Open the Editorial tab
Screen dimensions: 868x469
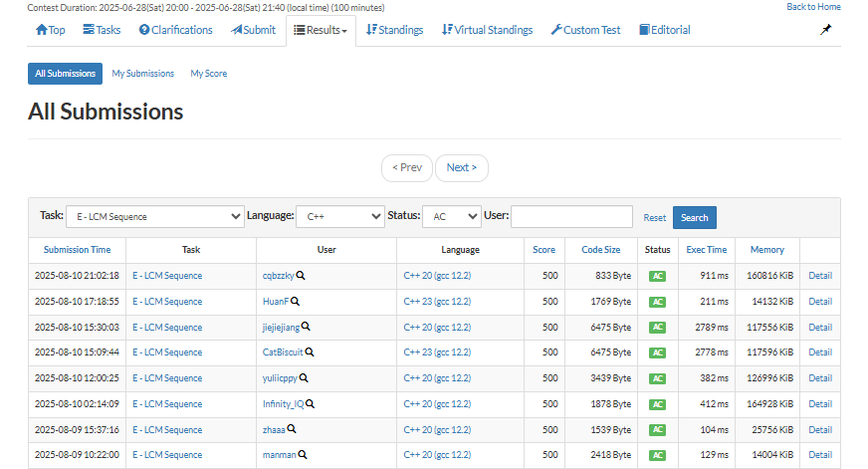point(665,30)
